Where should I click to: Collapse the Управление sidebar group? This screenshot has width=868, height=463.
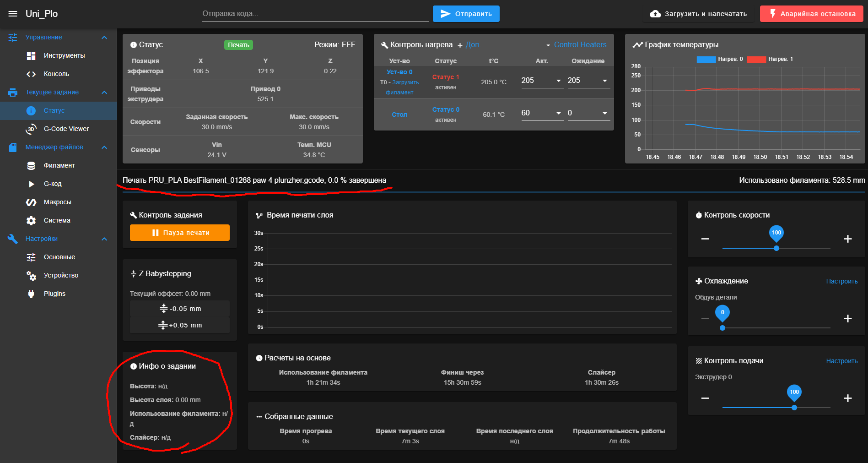pos(104,37)
